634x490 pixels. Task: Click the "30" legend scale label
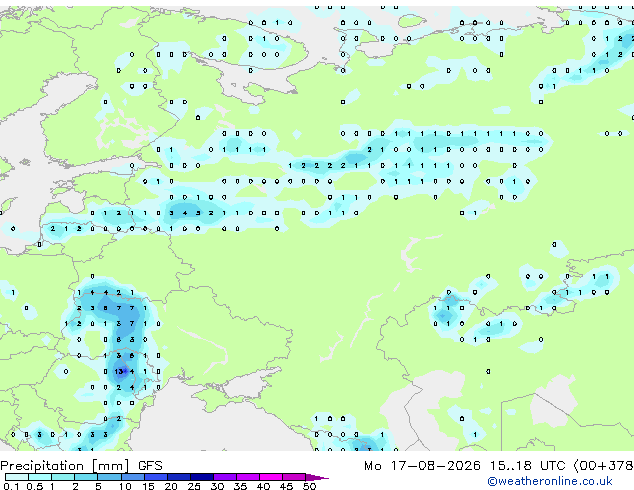[217, 486]
